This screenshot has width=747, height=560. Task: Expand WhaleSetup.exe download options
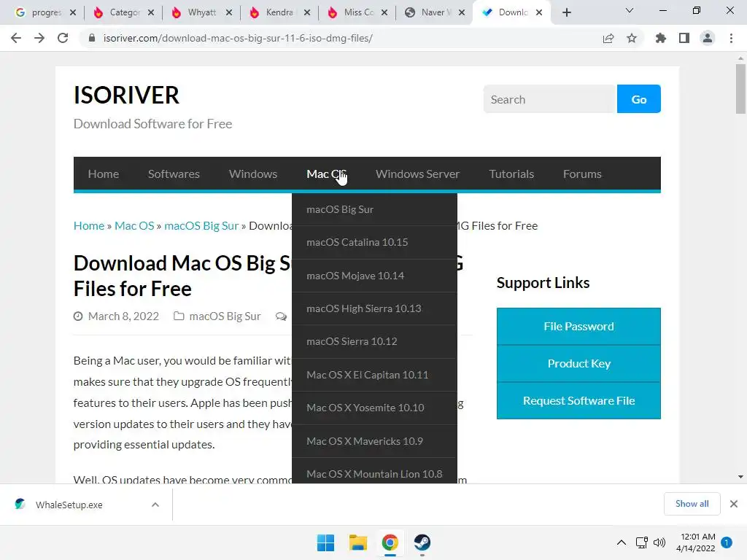pyautogui.click(x=155, y=505)
